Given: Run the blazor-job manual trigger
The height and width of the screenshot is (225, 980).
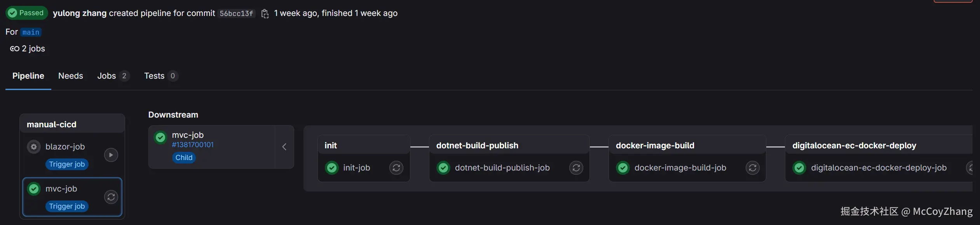Looking at the screenshot, I should coord(111,155).
